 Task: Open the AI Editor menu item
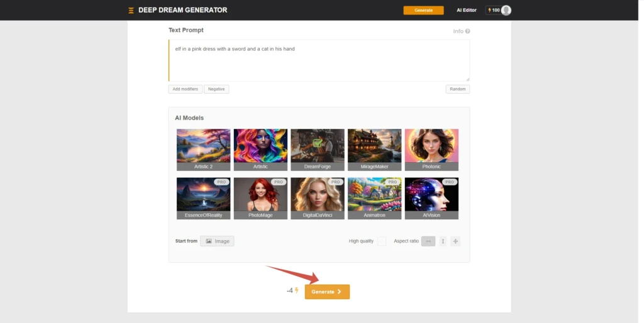click(x=467, y=10)
